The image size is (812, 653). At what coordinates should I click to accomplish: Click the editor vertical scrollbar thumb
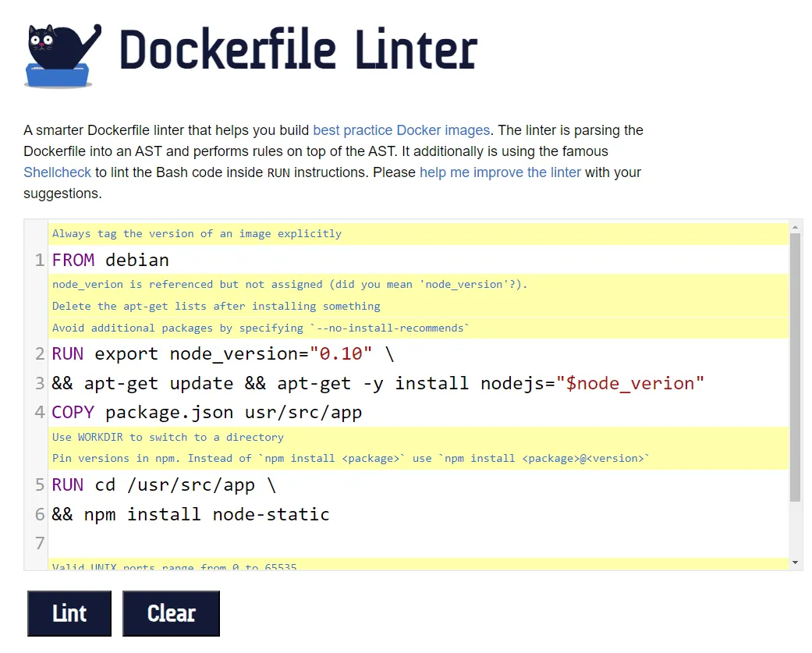point(795,367)
